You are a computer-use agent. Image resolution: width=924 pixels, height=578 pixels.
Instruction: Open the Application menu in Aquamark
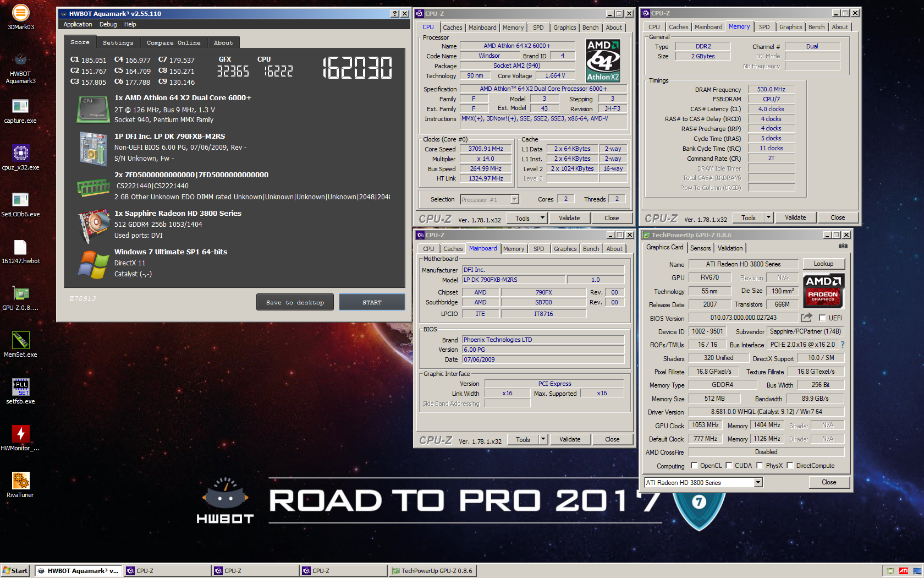(x=78, y=24)
